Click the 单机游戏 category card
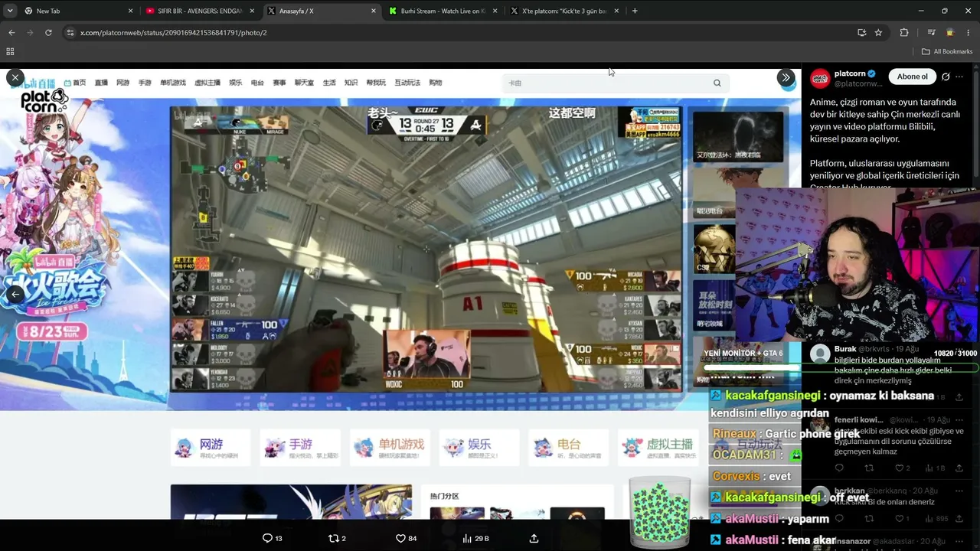 point(390,448)
